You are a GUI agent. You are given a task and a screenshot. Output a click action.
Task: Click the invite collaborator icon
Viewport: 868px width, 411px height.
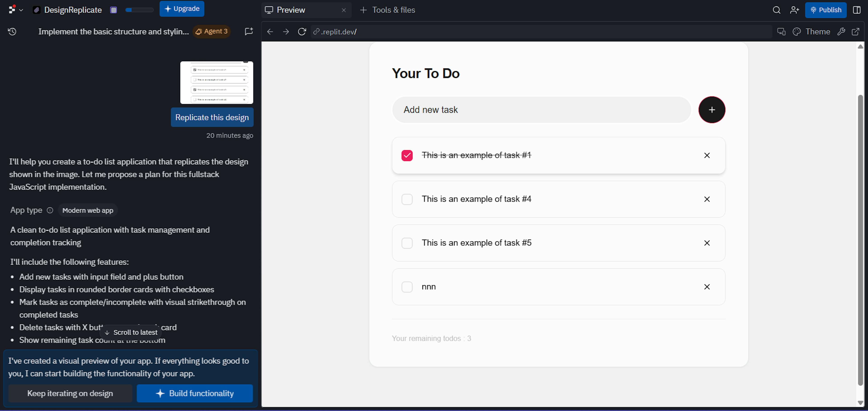(x=794, y=10)
